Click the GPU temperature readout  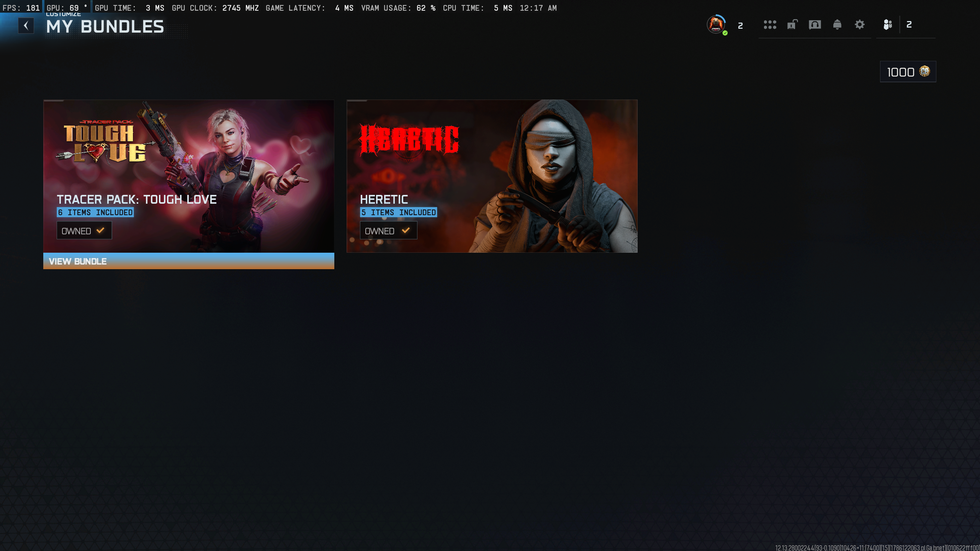(x=67, y=8)
